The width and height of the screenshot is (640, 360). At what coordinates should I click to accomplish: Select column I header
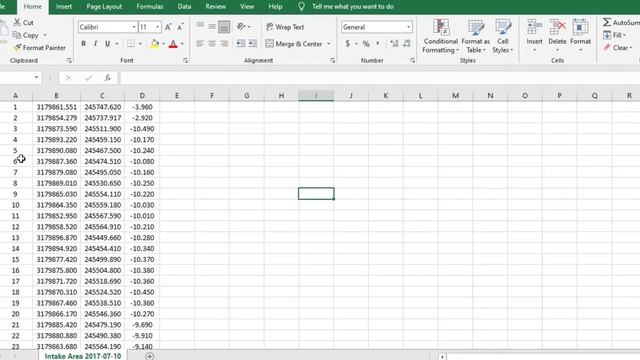(x=316, y=96)
